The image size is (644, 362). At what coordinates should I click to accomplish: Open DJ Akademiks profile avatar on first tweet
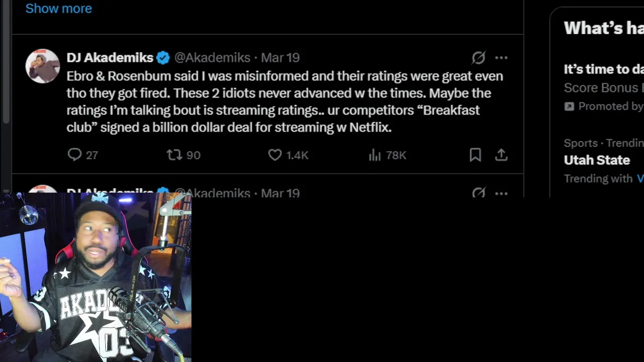point(43,66)
